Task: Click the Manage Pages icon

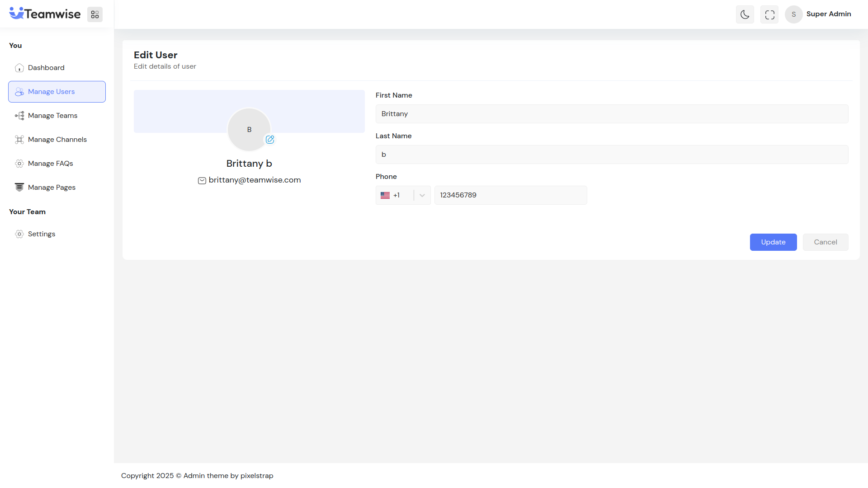Action: tap(19, 188)
